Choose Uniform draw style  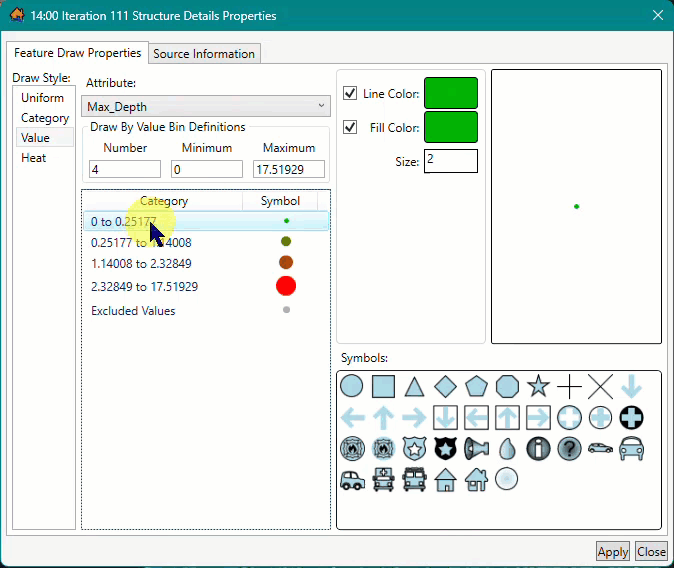point(43,98)
